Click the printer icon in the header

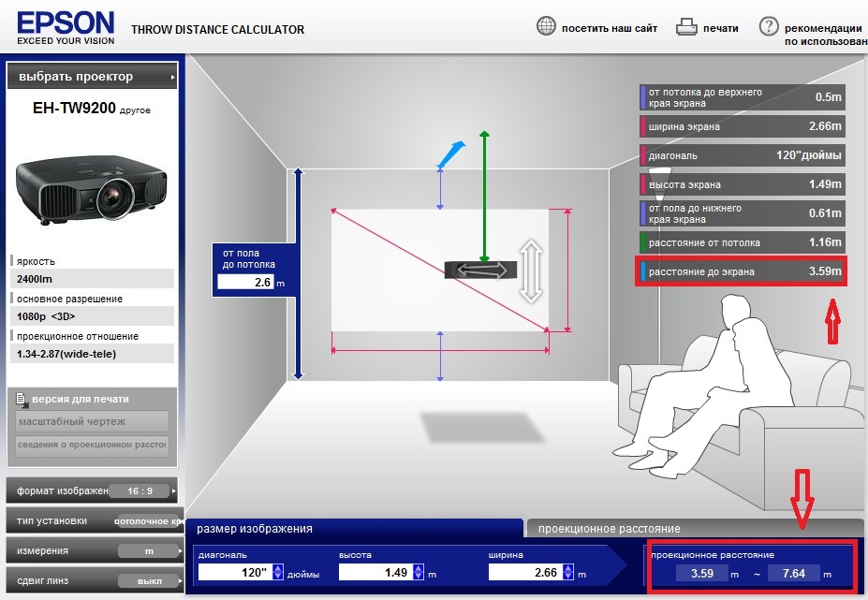point(686,27)
